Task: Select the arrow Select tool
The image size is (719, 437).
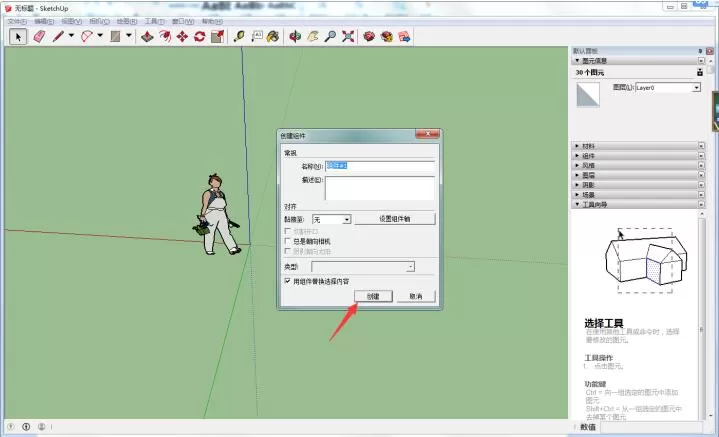Action: 18,37
